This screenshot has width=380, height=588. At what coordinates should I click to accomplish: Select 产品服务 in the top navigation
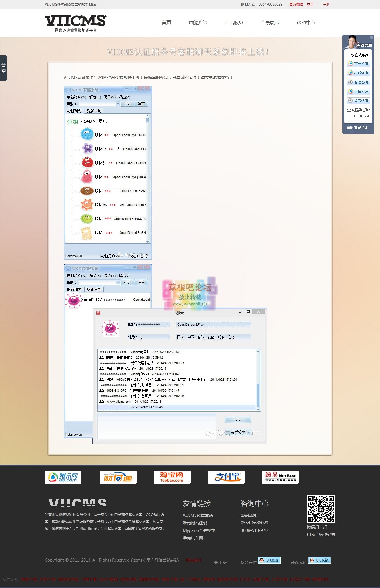point(234,23)
